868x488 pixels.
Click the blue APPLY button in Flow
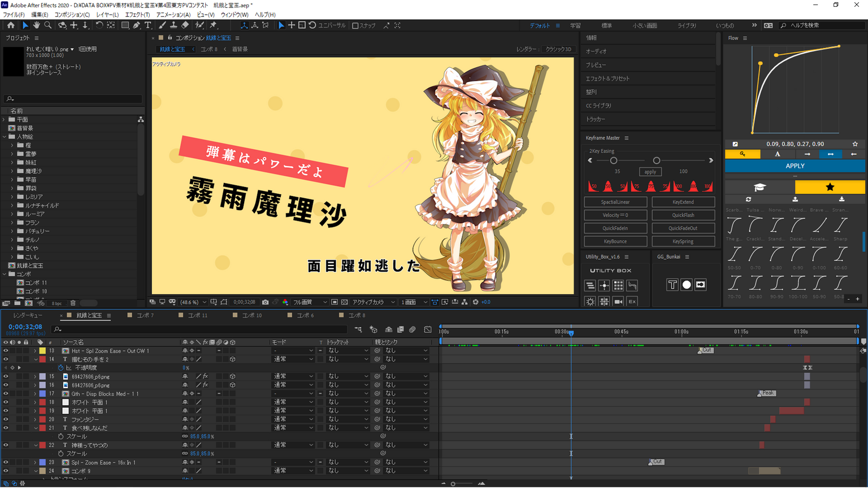tap(795, 166)
